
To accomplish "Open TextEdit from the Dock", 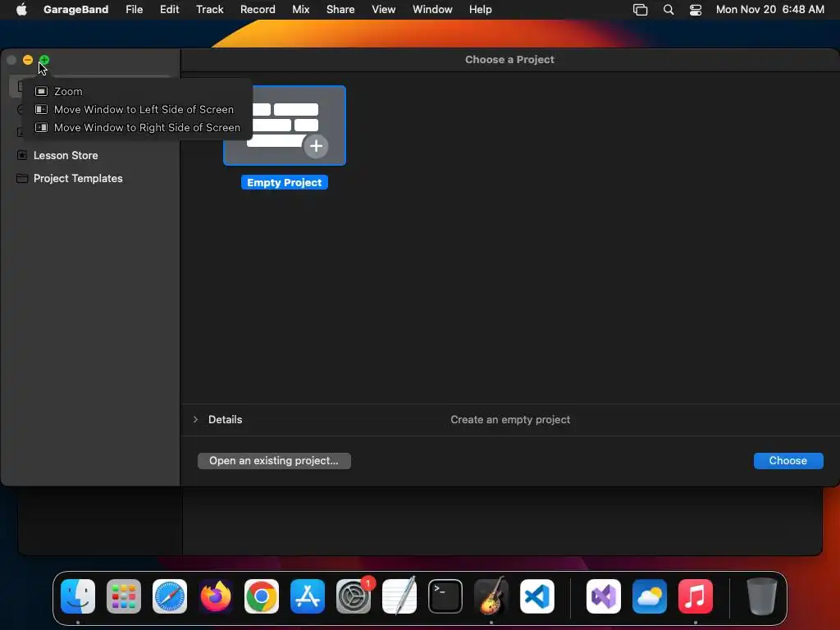I will (x=399, y=596).
